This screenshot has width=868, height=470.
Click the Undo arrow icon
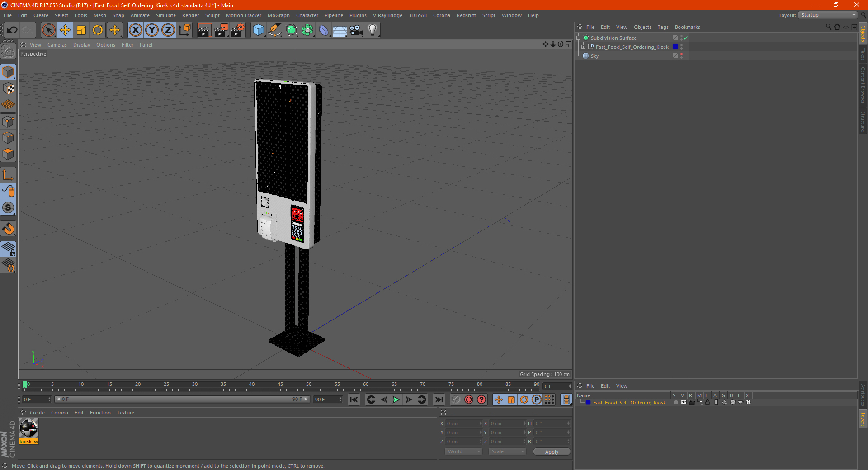tap(12, 30)
